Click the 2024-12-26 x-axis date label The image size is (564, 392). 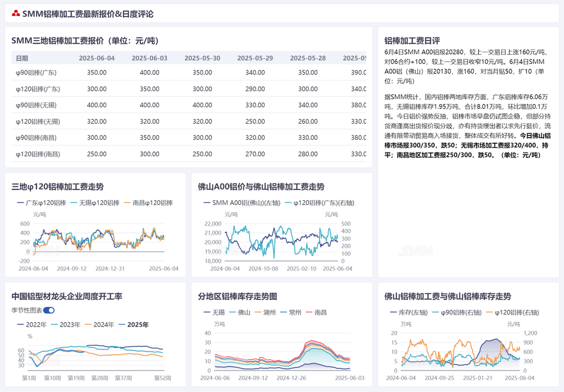pyautogui.click(x=291, y=378)
